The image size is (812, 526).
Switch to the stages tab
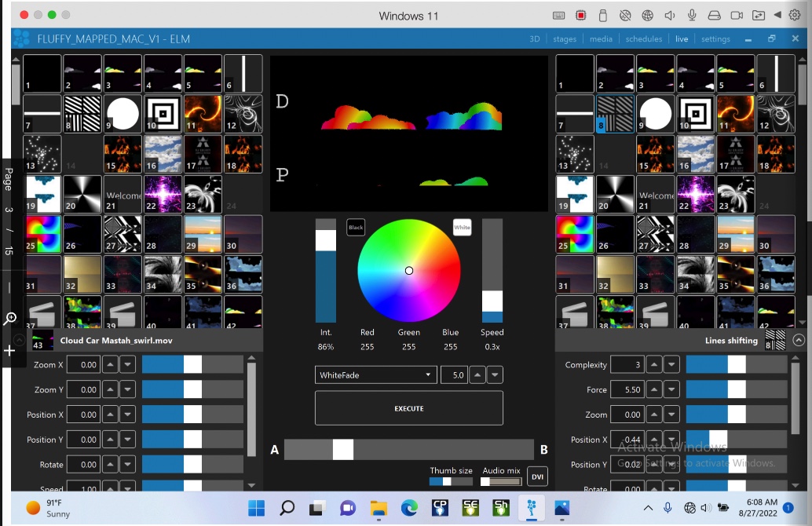coord(565,38)
